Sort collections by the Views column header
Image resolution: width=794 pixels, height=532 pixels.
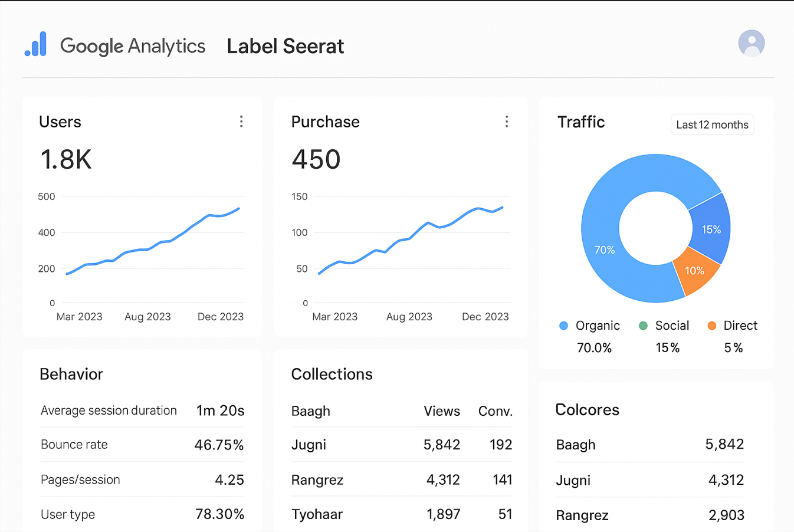[x=441, y=411]
